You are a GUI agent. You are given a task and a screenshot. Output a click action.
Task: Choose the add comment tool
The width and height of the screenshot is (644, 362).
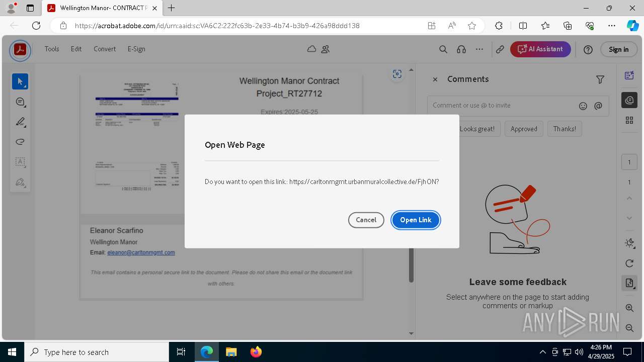click(20, 102)
